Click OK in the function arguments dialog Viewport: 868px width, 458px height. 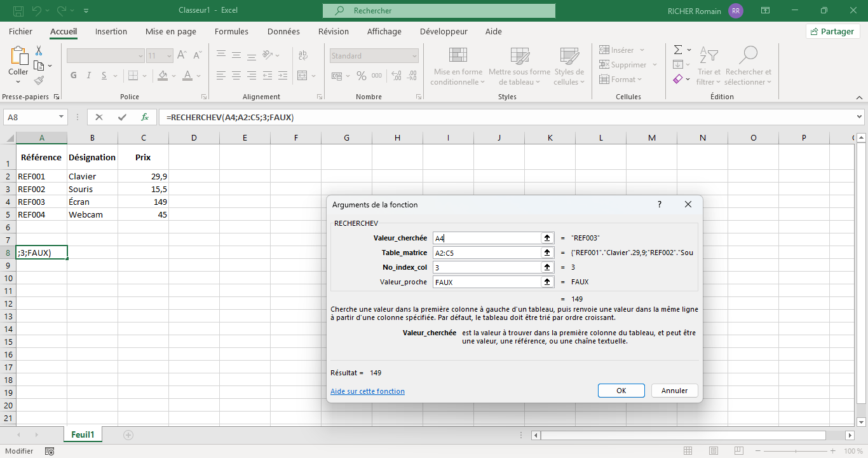tap(621, 391)
